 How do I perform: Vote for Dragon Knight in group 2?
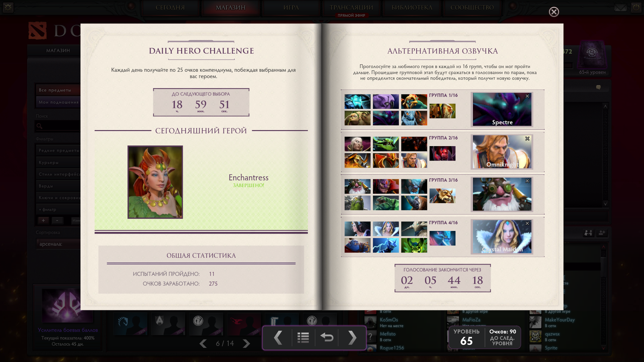pos(386,161)
